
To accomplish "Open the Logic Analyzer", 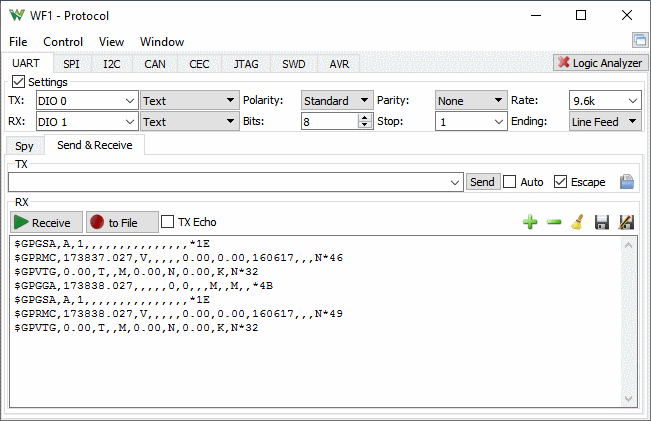I will point(598,63).
